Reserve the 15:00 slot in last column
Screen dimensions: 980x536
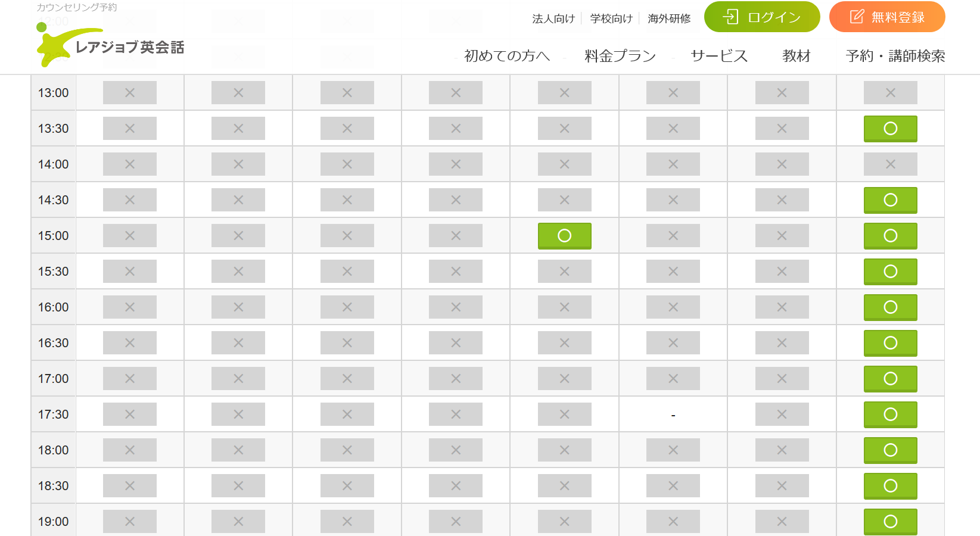[x=890, y=236]
